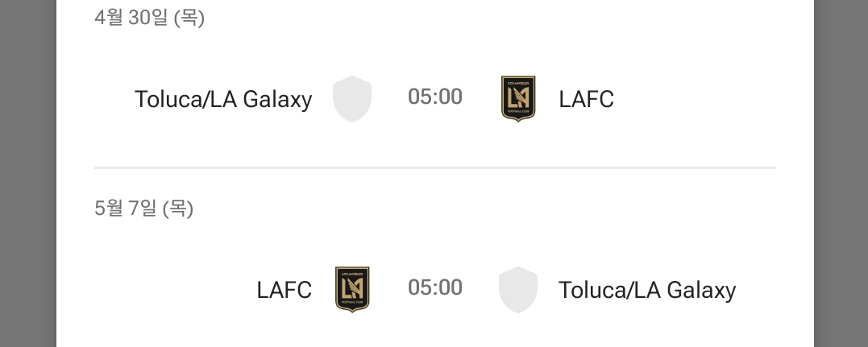Select the 05:00 kickoff time on April 30
This screenshot has width=868, height=347.
click(x=435, y=97)
